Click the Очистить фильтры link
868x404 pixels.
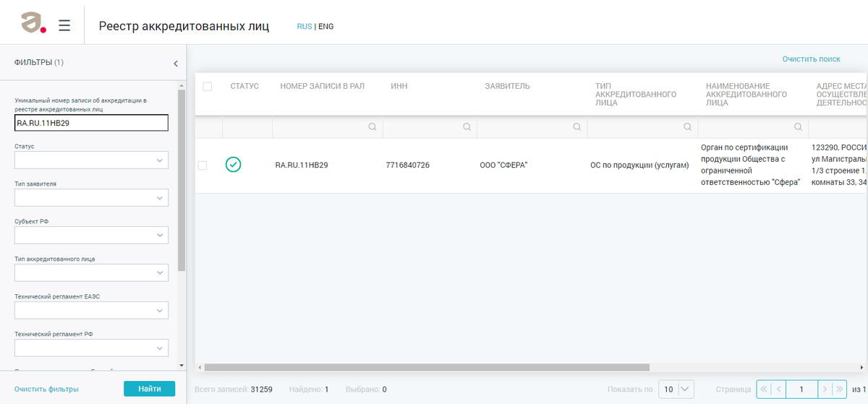tap(46, 389)
